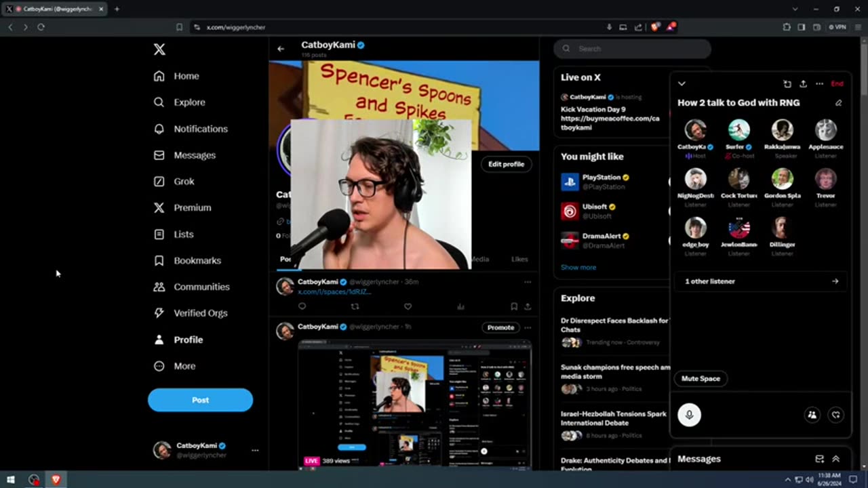Repost the 36m spaces post
This screenshot has height=488, width=868.
(355, 306)
